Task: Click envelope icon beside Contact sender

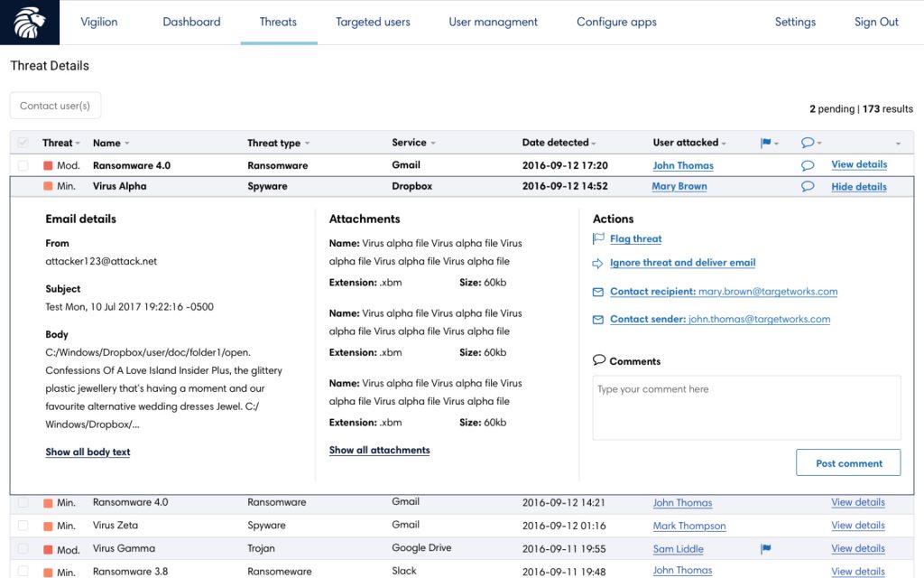Action: click(x=597, y=319)
